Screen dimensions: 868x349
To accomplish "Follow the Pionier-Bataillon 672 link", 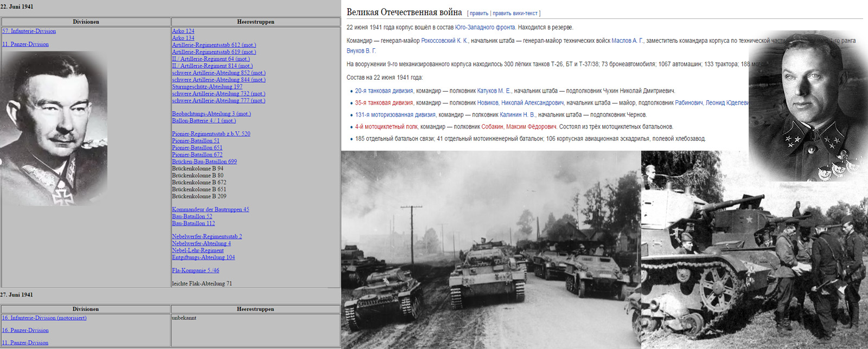I will click(x=197, y=155).
